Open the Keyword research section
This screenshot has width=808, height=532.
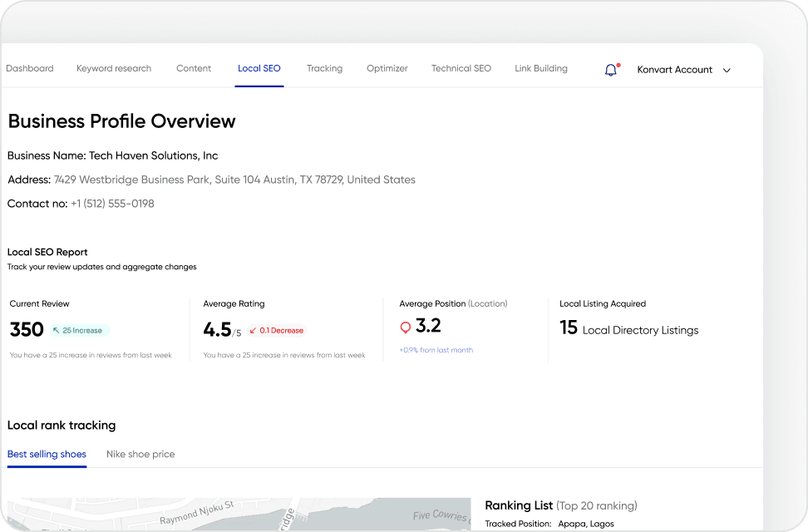(114, 68)
